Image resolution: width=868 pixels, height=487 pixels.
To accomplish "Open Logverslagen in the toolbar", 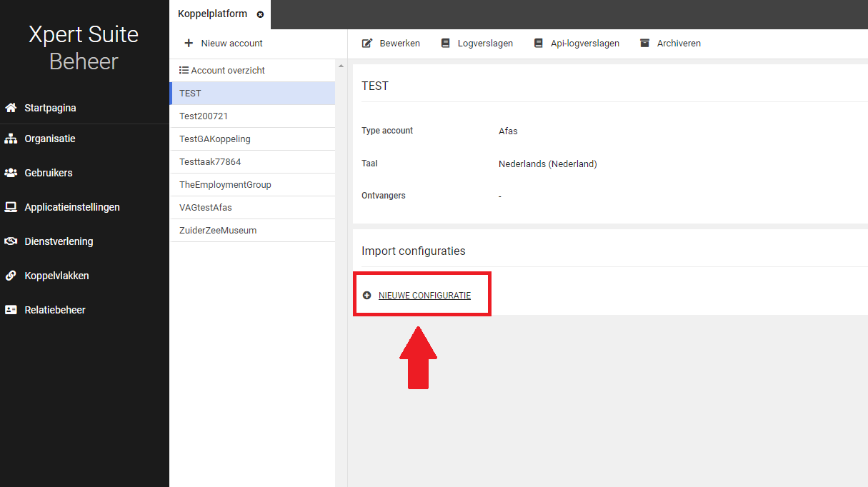I will click(477, 44).
